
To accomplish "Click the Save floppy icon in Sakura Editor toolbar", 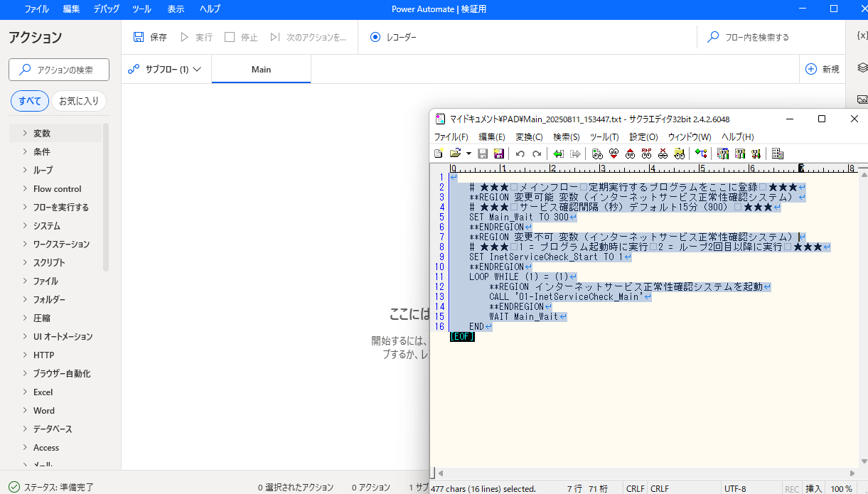I will click(483, 154).
